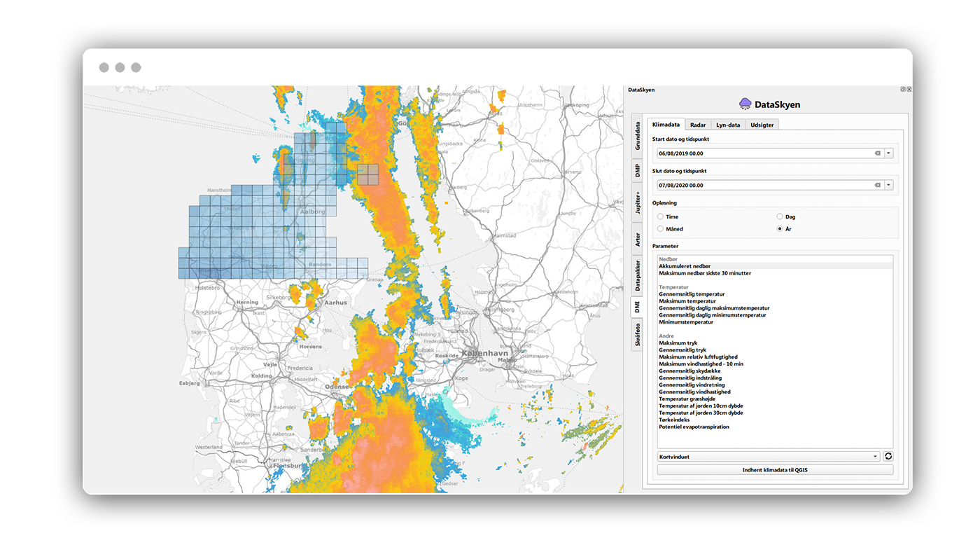This screenshot has width=980, height=552.
Task: Open the start date calendar dropdown
Action: tap(888, 153)
